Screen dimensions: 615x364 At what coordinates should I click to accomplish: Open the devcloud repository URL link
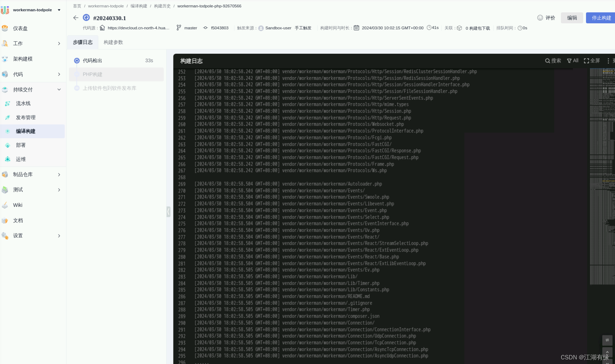pos(139,28)
